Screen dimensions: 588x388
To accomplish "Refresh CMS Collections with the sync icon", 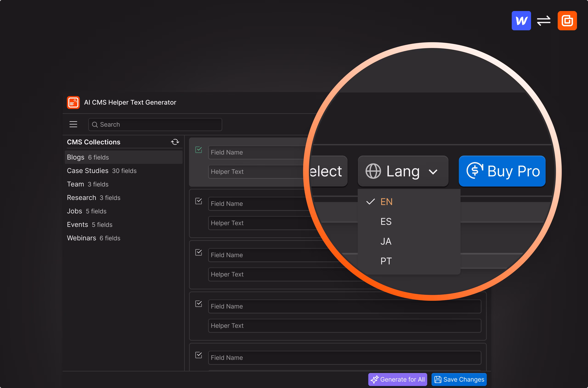I will 175,142.
